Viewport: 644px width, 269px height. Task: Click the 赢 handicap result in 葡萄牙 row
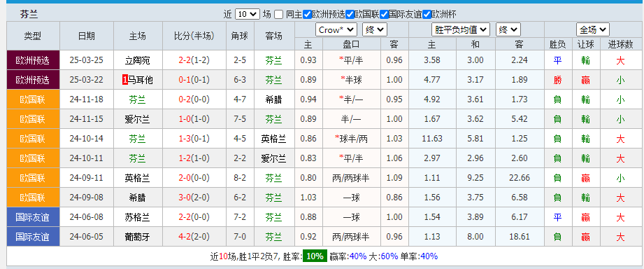(586, 237)
